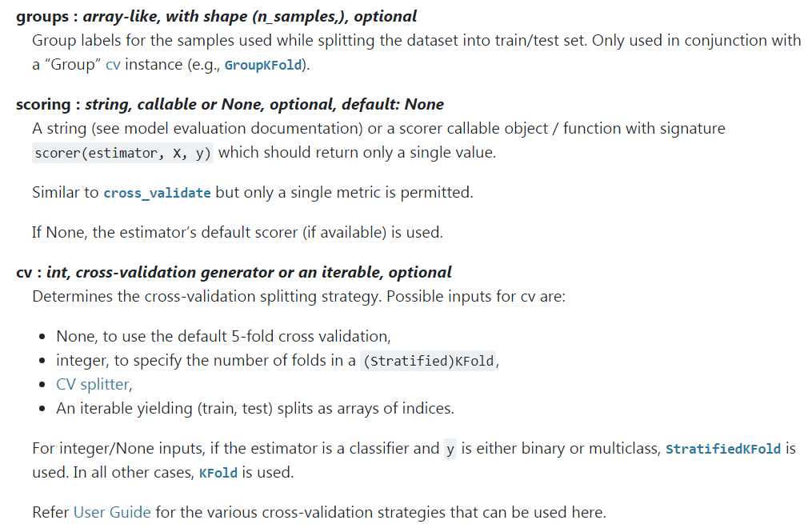Click the scorer(estimator, X, y) code snippet
The image size is (812, 524).
[x=122, y=154]
